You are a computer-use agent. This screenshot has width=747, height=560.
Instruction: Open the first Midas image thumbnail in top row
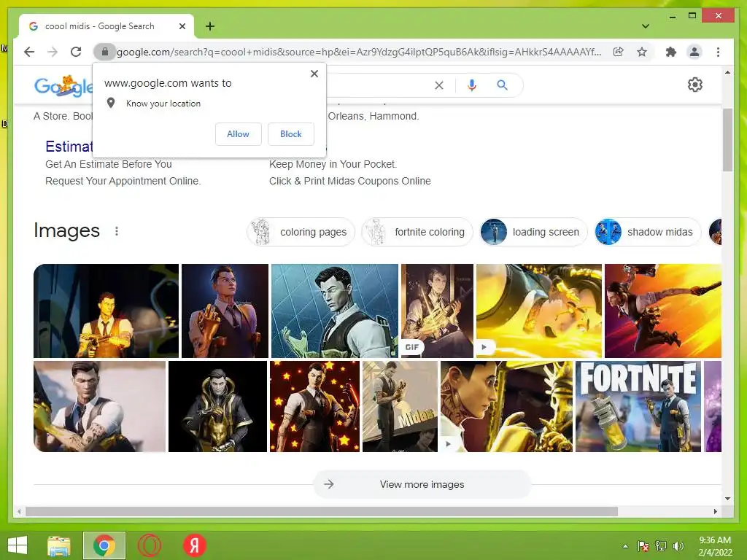tap(107, 311)
